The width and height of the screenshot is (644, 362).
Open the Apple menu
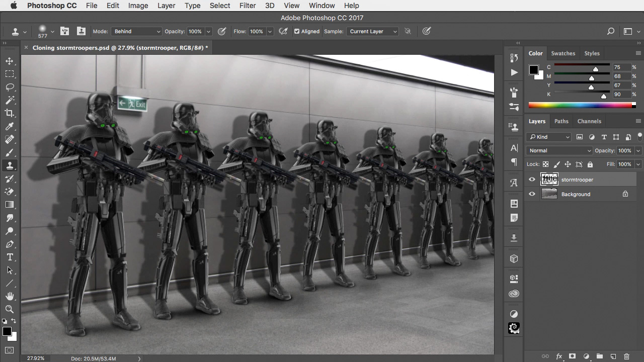pos(14,6)
